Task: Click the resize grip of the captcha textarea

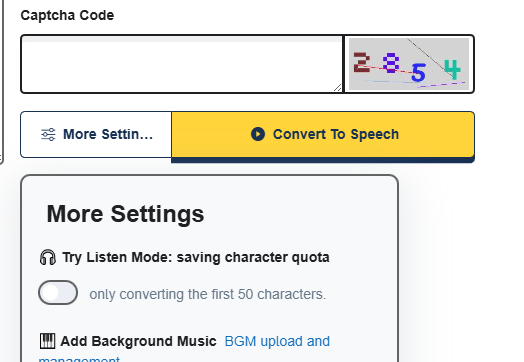Action: 338,88
